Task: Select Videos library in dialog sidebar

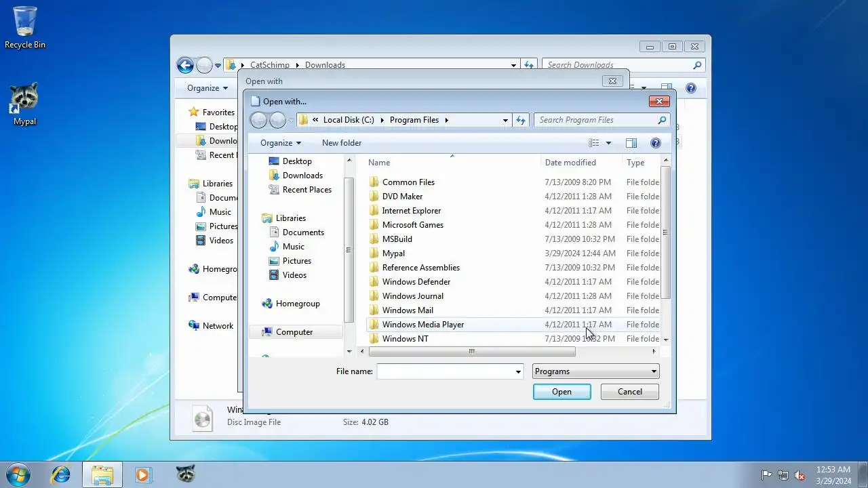Action: pos(294,275)
